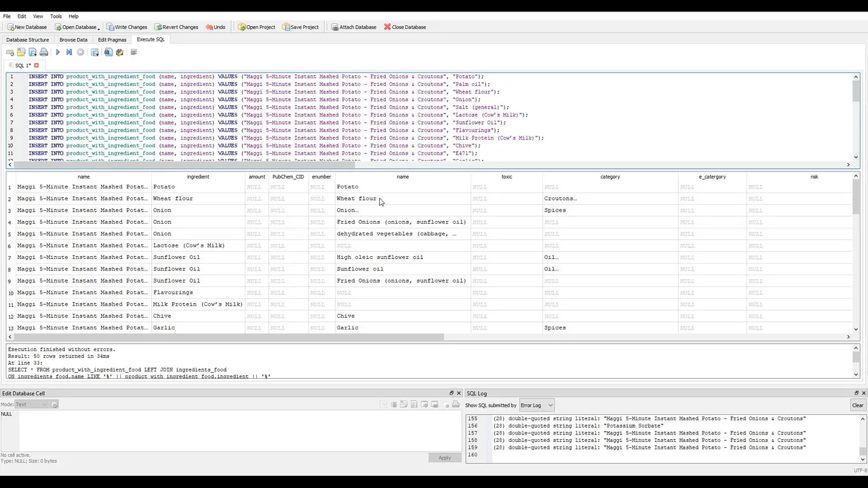Select 'High oleic sunflower oil' cell
Screen dimensions: 868x488
tap(403, 257)
